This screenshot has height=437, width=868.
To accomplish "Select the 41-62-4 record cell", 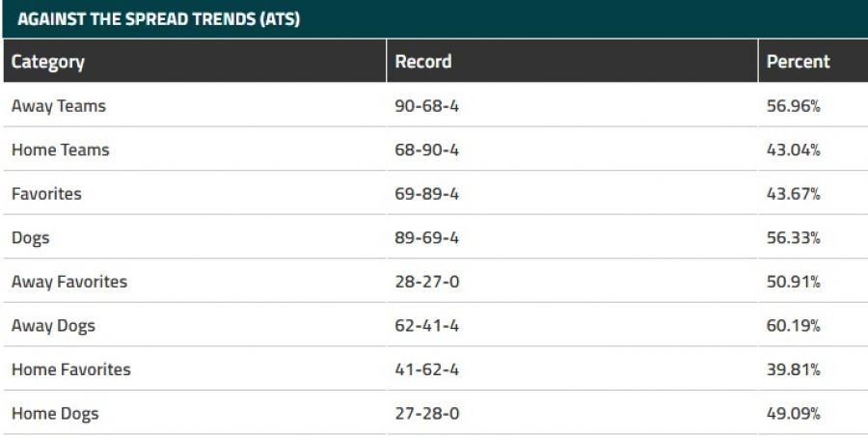I will 427,369.
